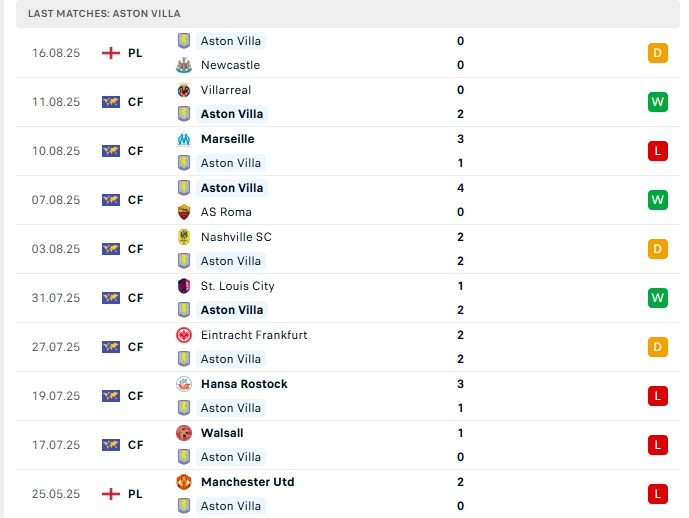
Task: Click the Manchester Utd crest icon
Action: pos(184,482)
